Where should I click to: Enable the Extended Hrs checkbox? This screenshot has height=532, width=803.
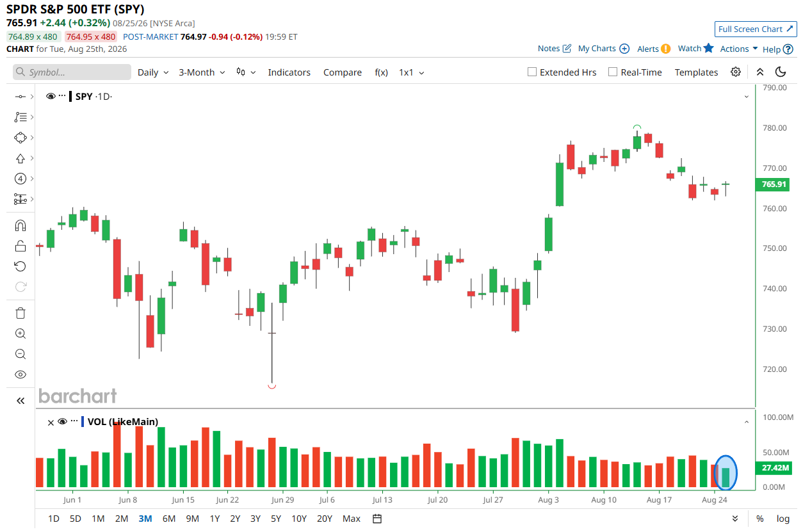[x=532, y=72]
